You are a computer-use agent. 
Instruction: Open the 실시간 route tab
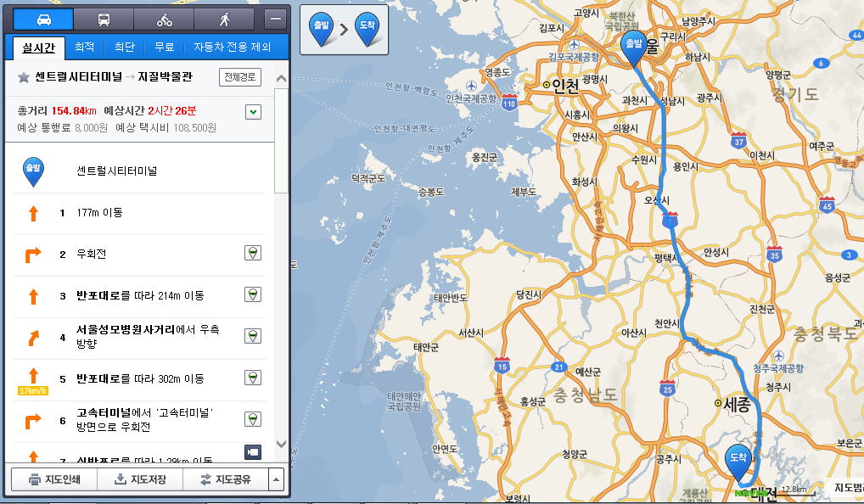pyautogui.click(x=38, y=48)
